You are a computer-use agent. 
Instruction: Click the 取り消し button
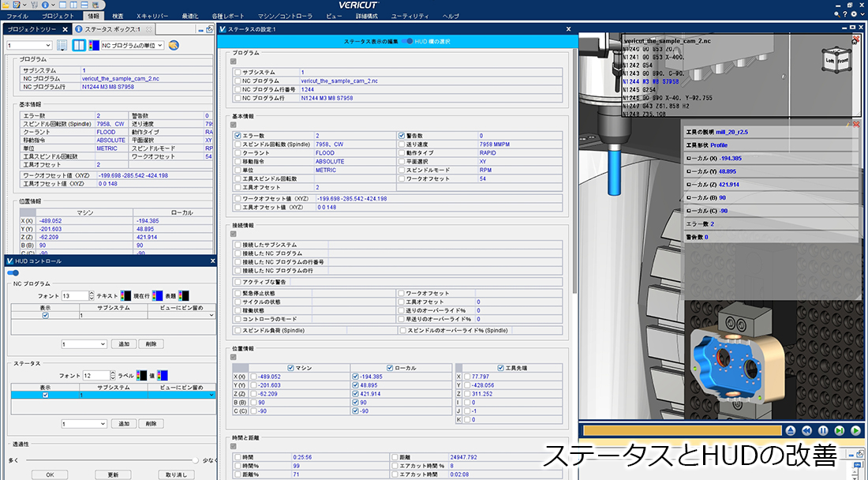point(176,474)
